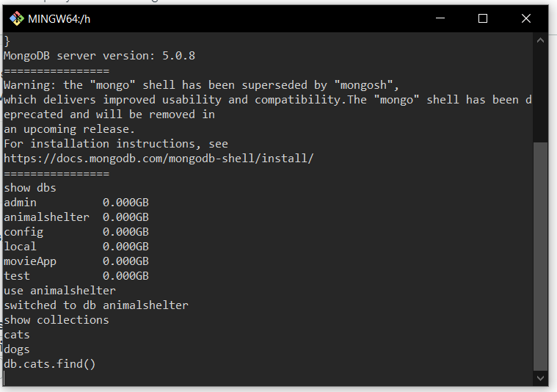
Task: Maximize the MINGW64 terminal window
Action: pos(483,19)
